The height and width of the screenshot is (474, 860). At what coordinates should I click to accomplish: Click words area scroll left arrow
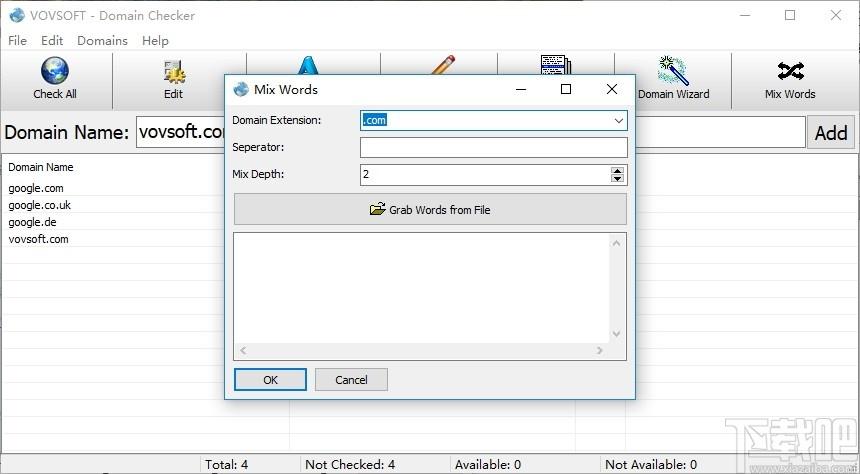tap(243, 351)
